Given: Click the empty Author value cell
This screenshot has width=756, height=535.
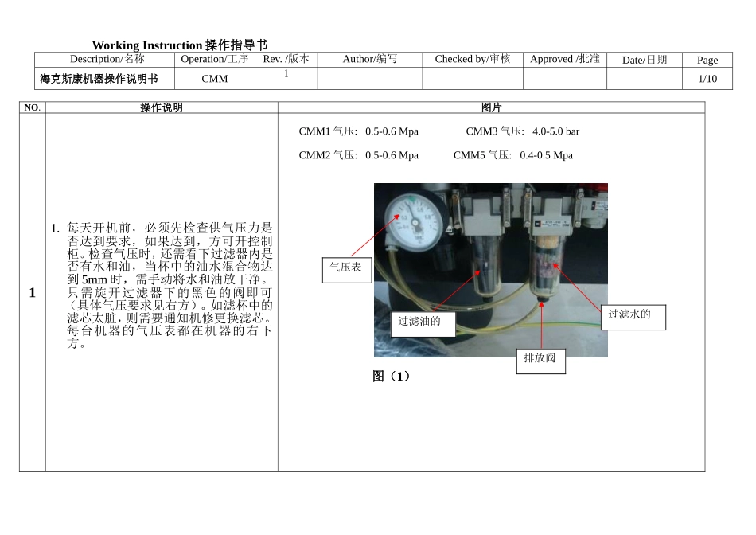Looking at the screenshot, I should 370,78.
